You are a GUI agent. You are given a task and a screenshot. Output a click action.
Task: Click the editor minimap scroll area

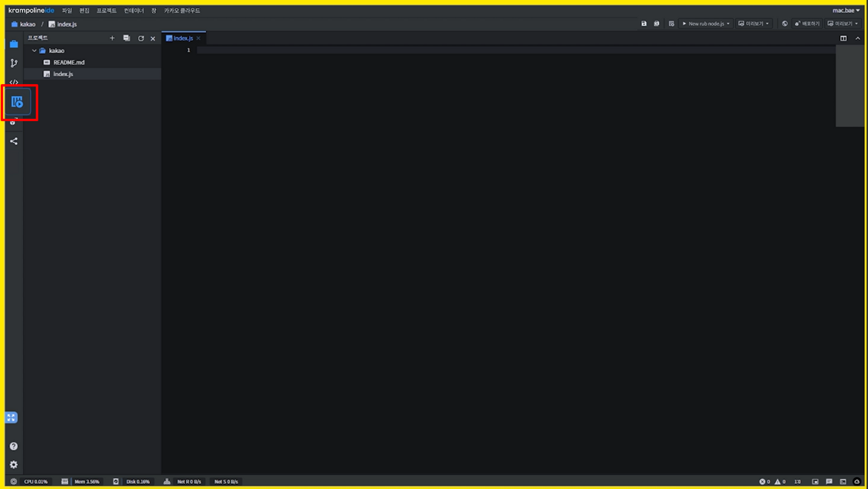(x=850, y=86)
